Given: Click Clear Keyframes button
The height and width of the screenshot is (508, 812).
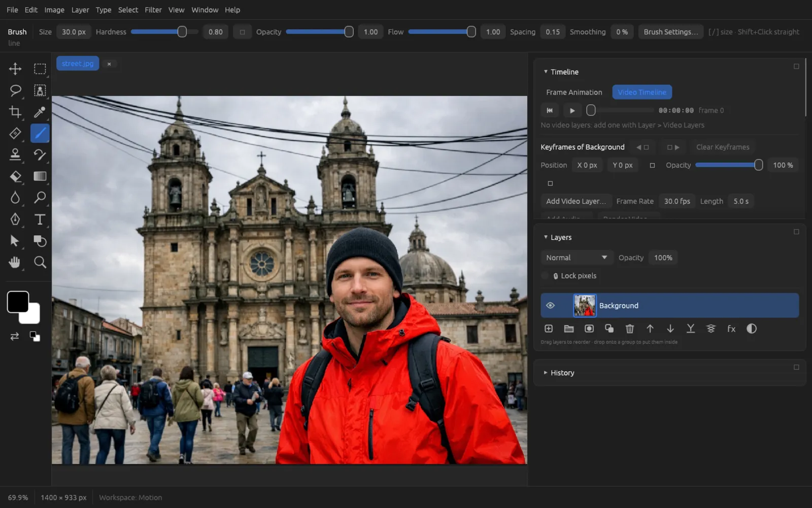Looking at the screenshot, I should pyautogui.click(x=723, y=147).
